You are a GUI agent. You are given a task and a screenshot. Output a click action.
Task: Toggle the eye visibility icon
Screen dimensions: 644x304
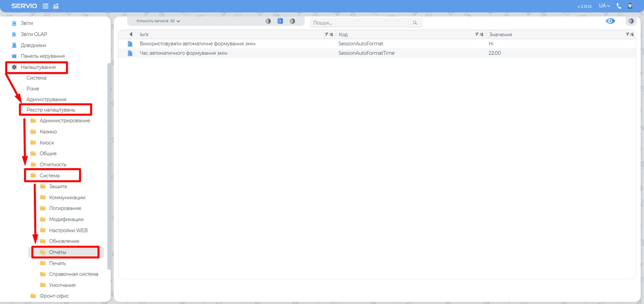(610, 21)
